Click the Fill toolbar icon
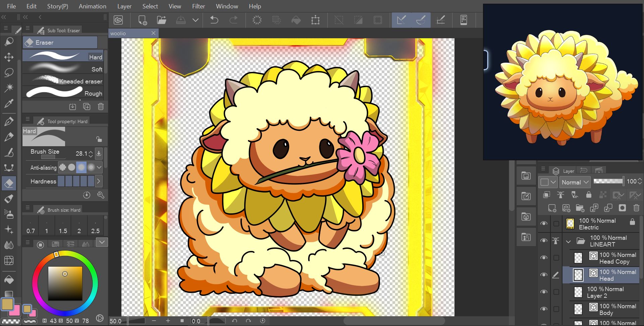 tap(296, 20)
